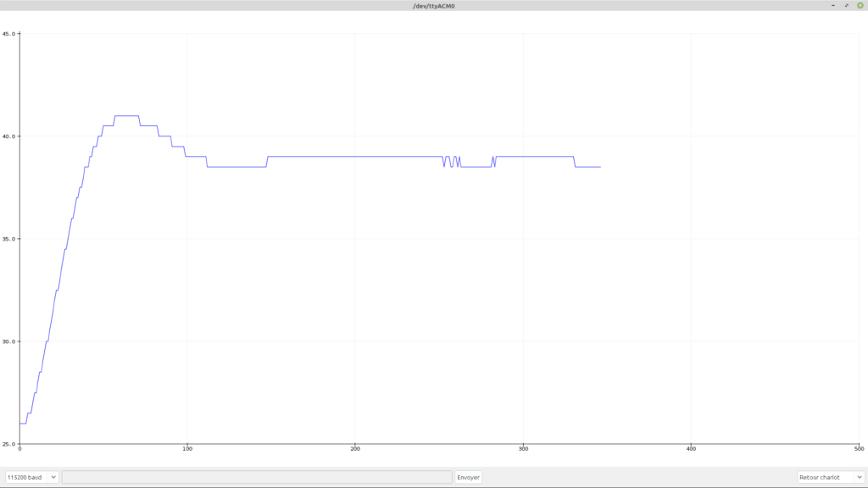Minimize the /dev/ttyACM0 plotter window
868x488 pixels.
tap(833, 6)
